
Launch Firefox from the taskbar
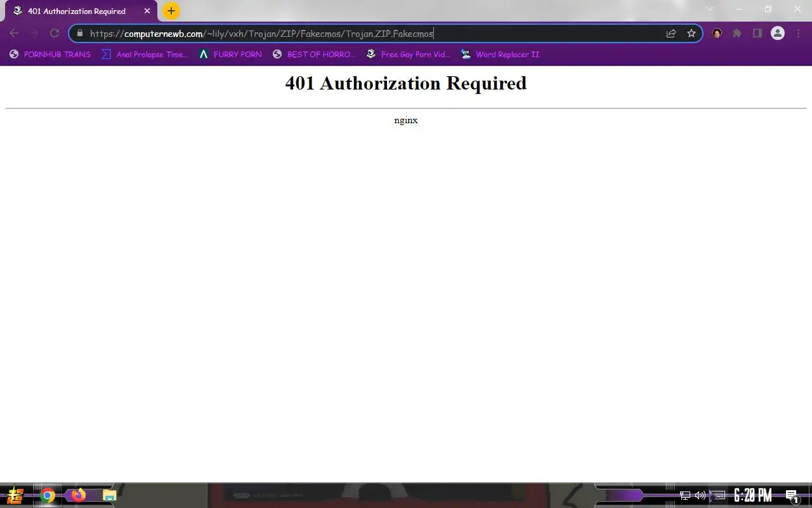pyautogui.click(x=78, y=495)
